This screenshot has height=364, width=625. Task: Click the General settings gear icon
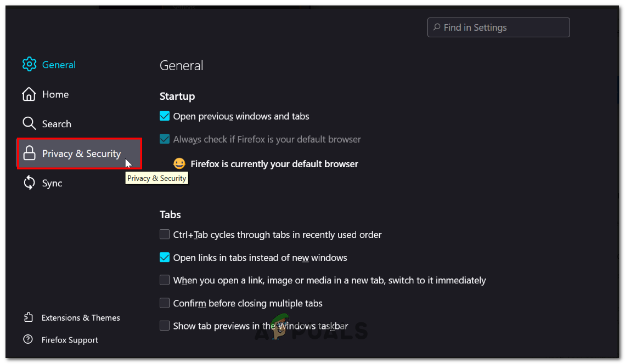click(x=29, y=64)
